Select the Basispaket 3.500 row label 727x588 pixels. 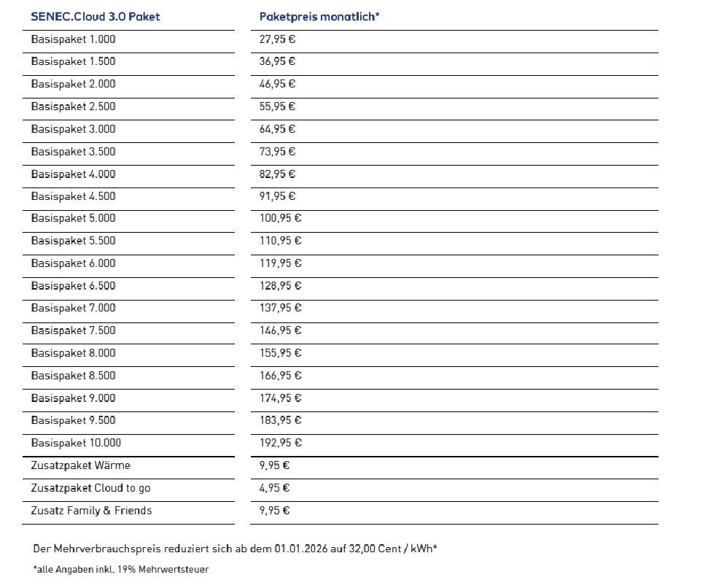pyautogui.click(x=73, y=152)
